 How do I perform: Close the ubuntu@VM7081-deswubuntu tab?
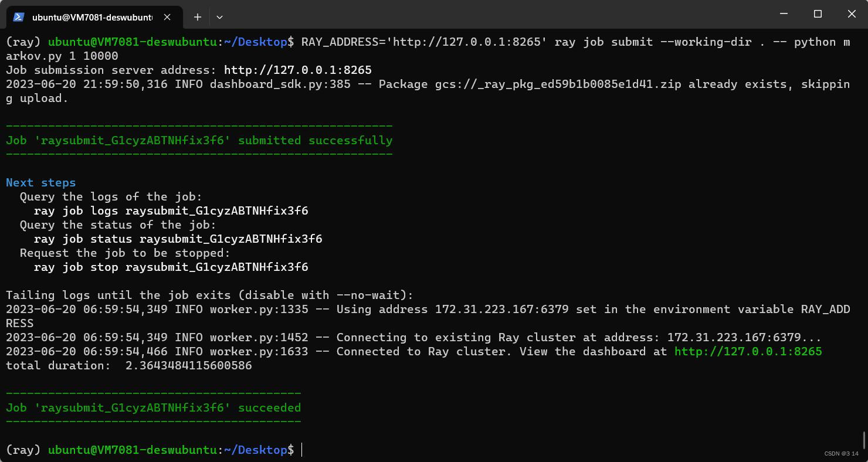pos(166,17)
